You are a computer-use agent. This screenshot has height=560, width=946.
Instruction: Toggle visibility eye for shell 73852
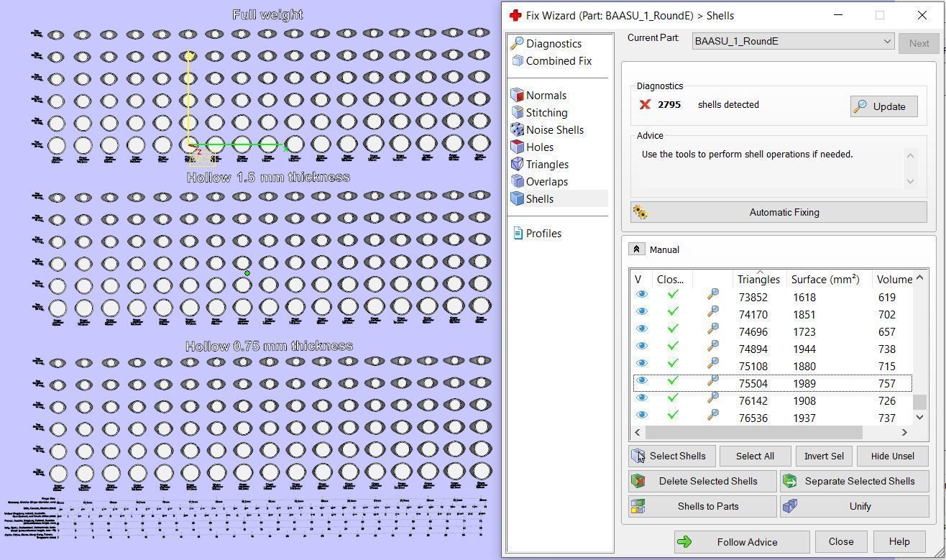[641, 294]
